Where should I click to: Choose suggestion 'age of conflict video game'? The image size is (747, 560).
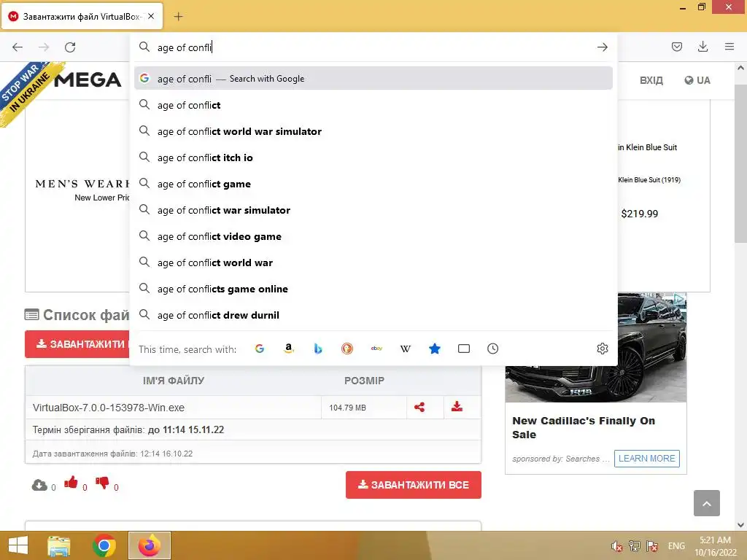[x=373, y=236]
